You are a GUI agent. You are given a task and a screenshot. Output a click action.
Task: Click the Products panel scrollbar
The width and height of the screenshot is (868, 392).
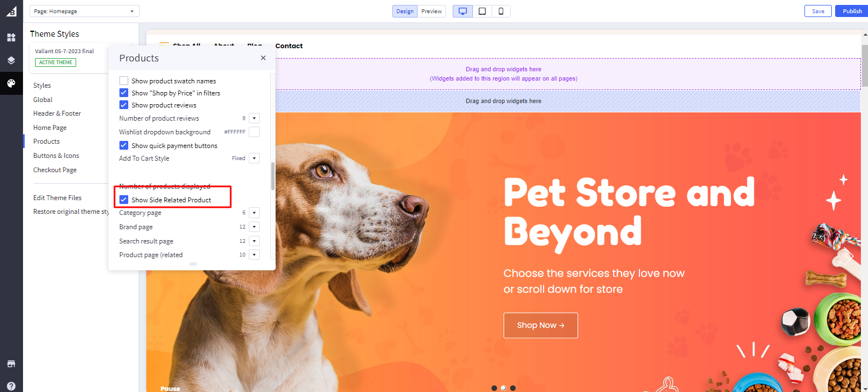[273, 176]
